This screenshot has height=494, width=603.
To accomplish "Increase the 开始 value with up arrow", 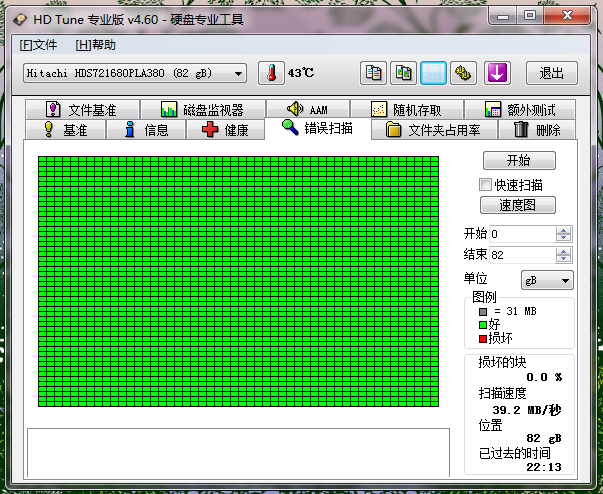I will point(563,230).
